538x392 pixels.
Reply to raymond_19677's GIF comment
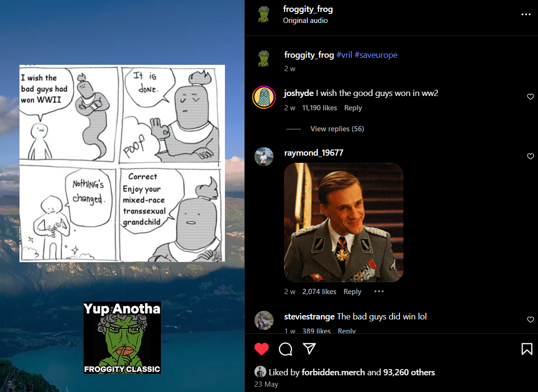[352, 291]
